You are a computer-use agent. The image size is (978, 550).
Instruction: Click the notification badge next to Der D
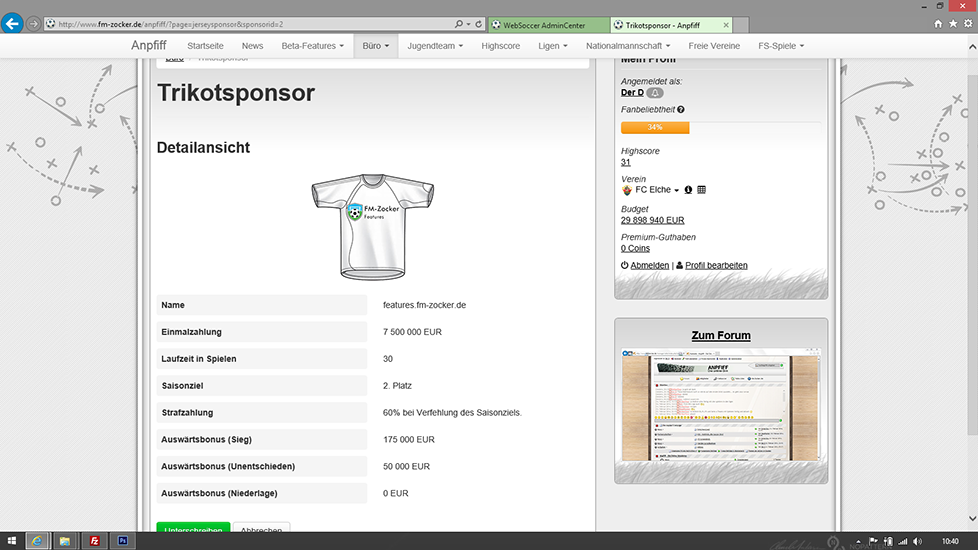click(654, 93)
